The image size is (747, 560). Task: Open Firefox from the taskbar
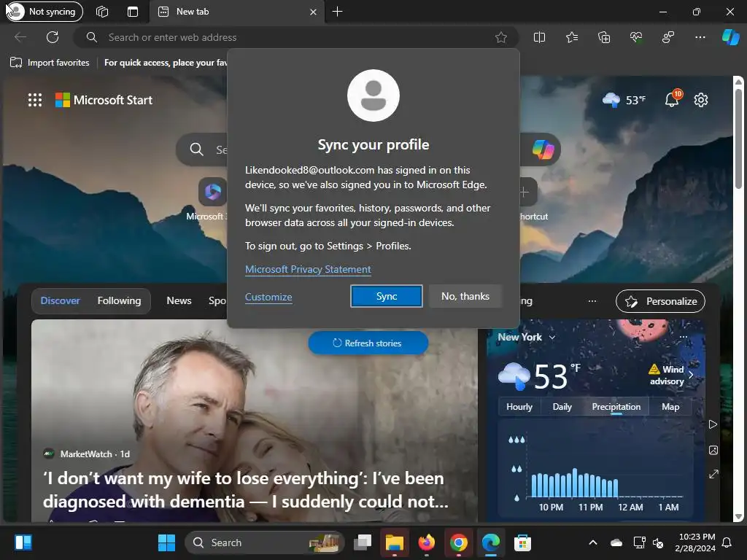426,542
